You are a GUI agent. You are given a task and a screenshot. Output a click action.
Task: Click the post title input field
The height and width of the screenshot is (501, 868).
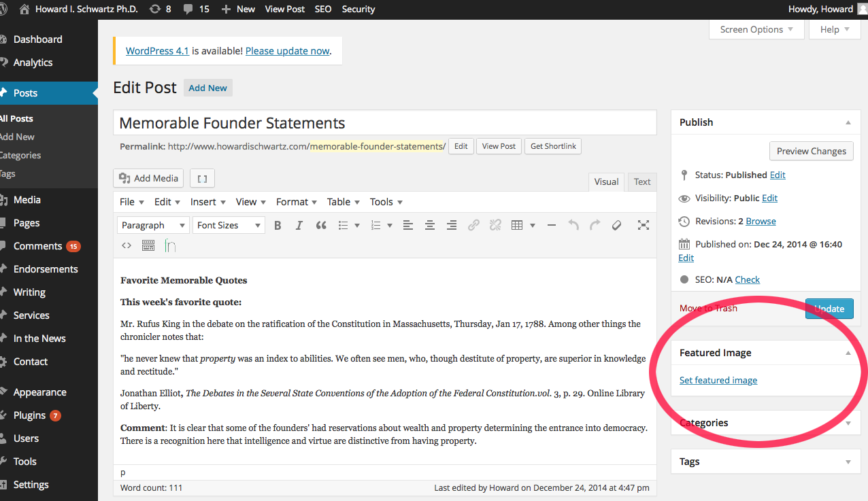click(384, 123)
